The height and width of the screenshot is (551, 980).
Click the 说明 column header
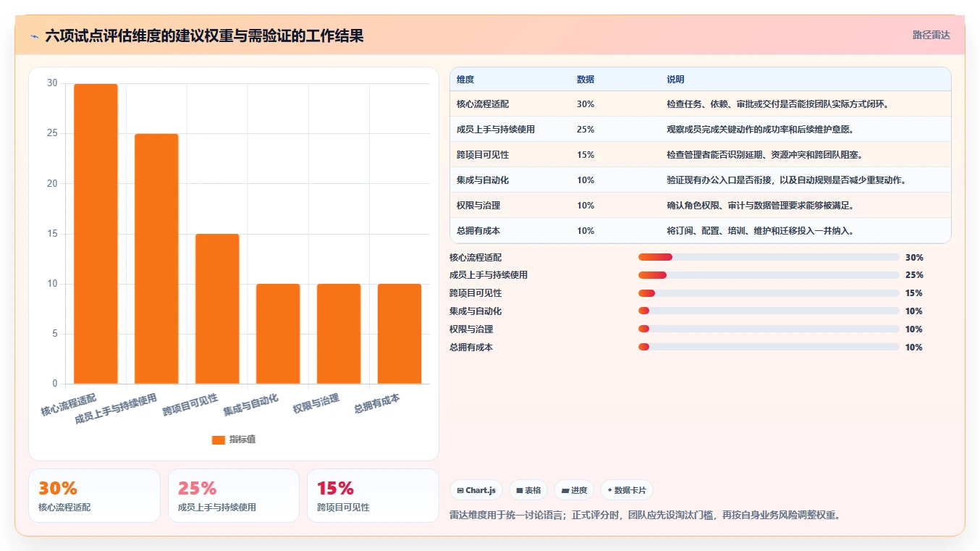[675, 80]
